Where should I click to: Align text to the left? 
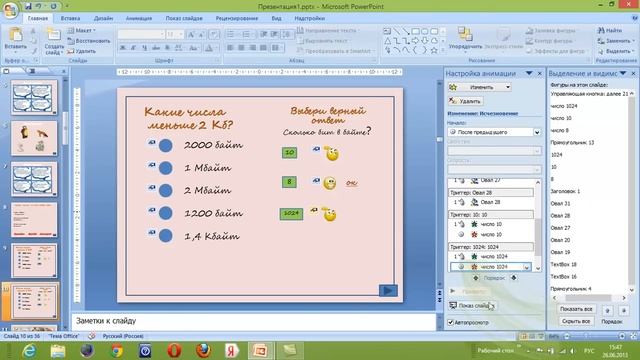coord(230,48)
